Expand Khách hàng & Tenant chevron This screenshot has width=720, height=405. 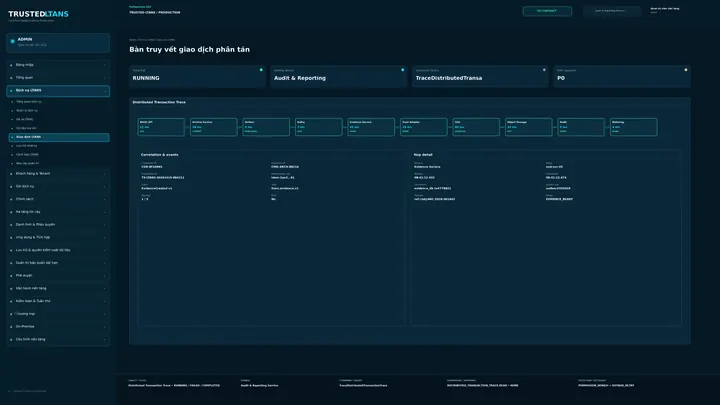click(x=105, y=174)
